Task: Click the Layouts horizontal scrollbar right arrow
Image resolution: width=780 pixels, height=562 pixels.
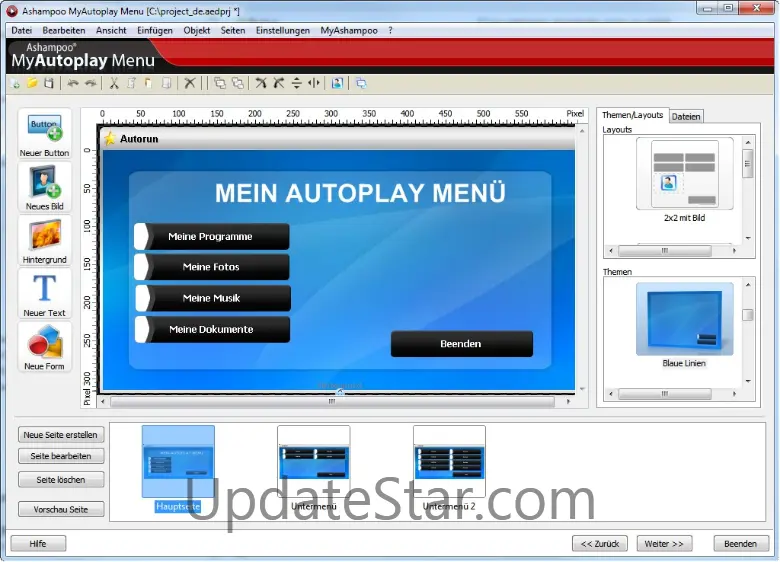Action: [734, 251]
